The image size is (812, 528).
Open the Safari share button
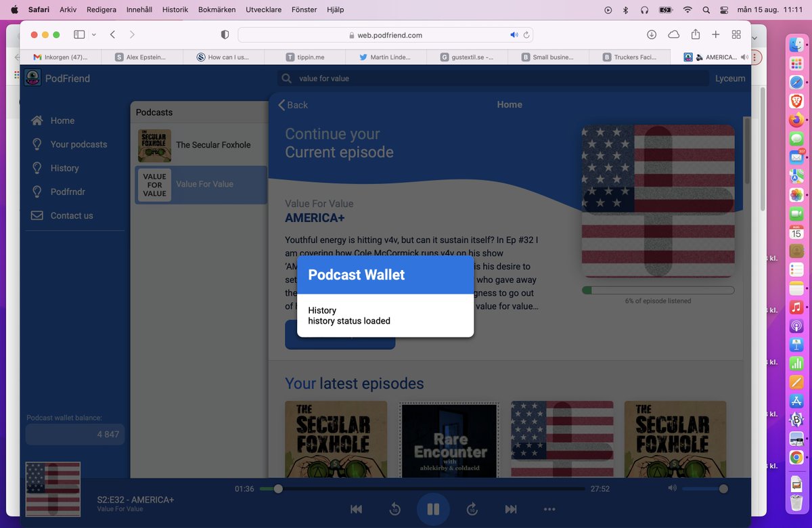[x=695, y=34]
